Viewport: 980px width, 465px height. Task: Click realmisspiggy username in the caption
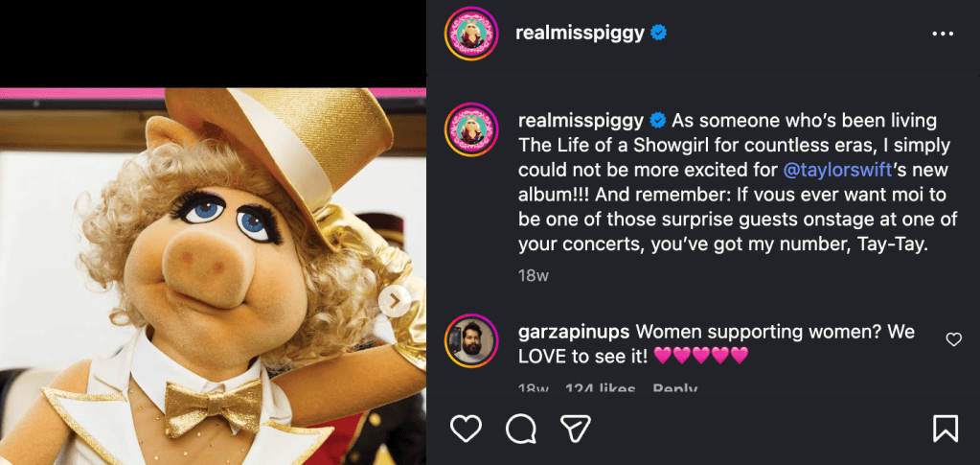click(580, 121)
